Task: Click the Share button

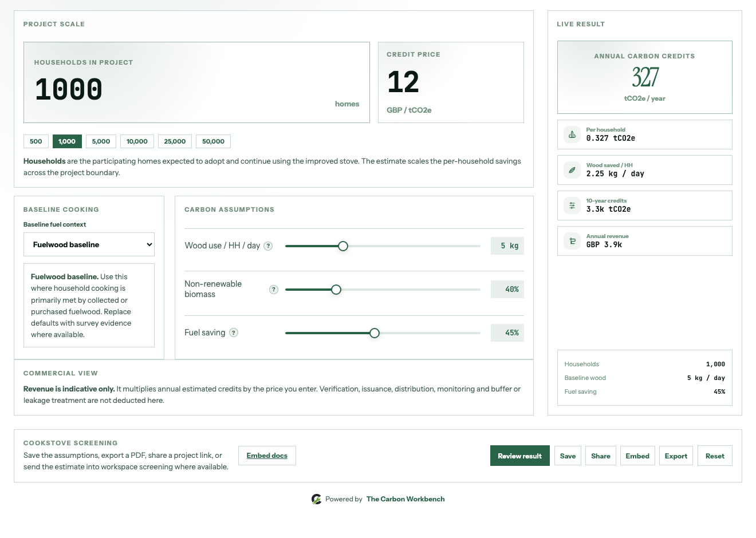Action: coord(601,456)
